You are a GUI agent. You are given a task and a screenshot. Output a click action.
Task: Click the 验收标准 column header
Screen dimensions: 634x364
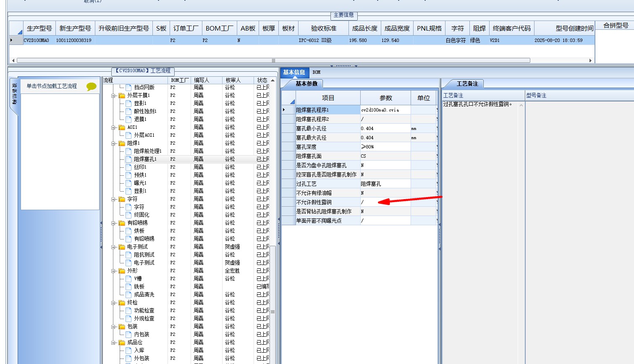point(323,28)
